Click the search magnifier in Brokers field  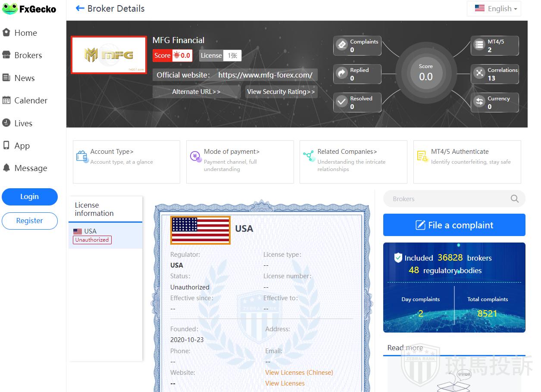514,199
